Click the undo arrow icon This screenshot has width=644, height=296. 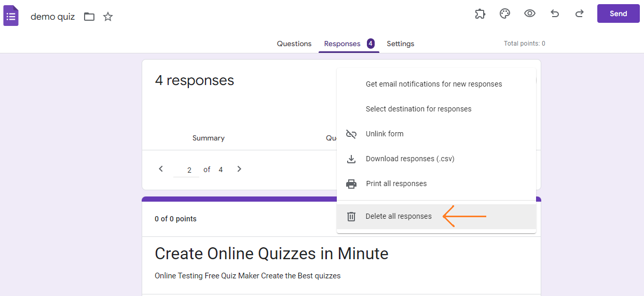click(x=555, y=14)
